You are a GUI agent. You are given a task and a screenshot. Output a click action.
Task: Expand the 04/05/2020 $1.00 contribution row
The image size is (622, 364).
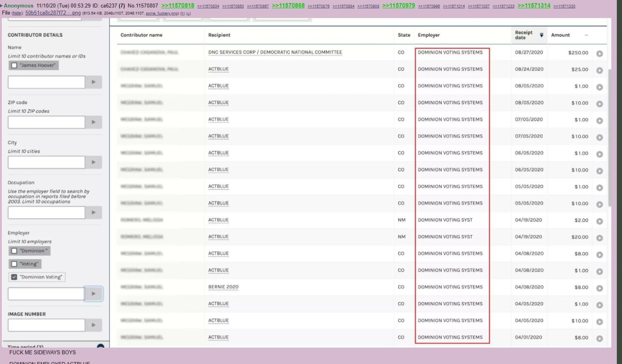tap(599, 305)
